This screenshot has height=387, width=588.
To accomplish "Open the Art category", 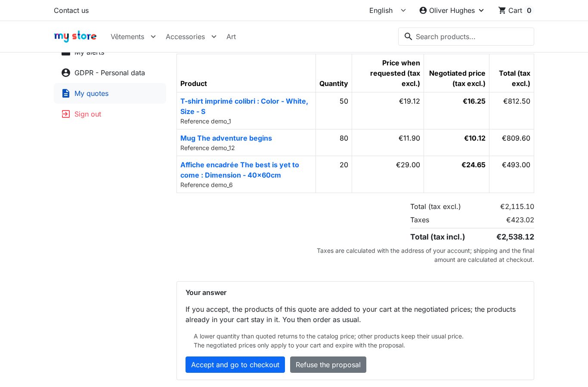I will [x=231, y=37].
